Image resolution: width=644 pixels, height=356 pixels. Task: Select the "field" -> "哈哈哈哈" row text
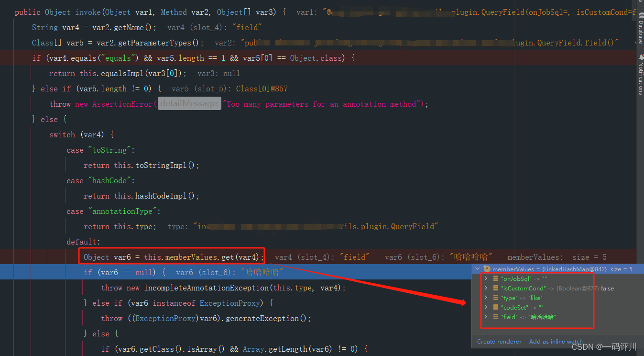click(x=528, y=317)
